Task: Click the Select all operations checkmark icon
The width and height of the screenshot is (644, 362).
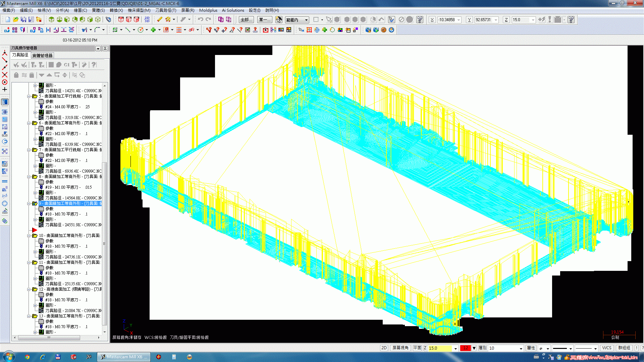Action: click(16, 65)
